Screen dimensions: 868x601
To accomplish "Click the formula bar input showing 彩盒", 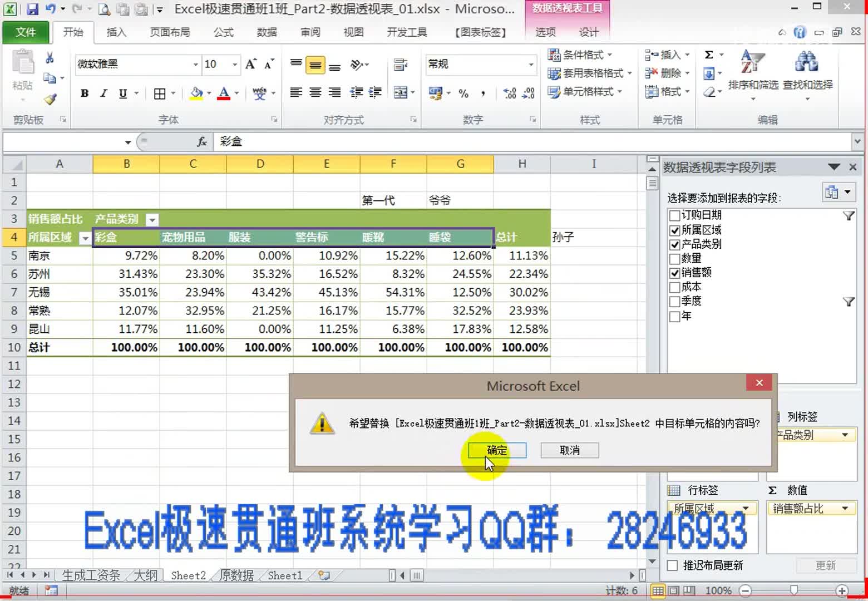I will [x=531, y=142].
